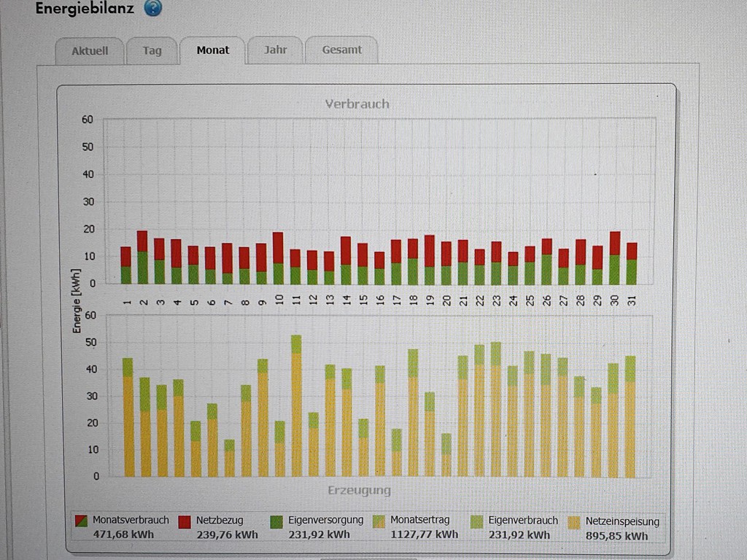Click the Monatsverbrauch legend color icon
The height and width of the screenshot is (560, 747).
click(x=82, y=521)
